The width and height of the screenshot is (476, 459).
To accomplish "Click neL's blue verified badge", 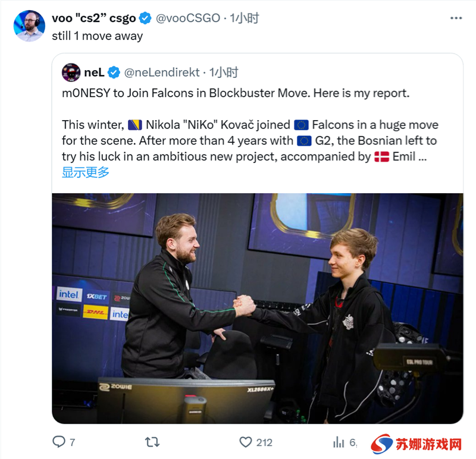I will [x=114, y=73].
